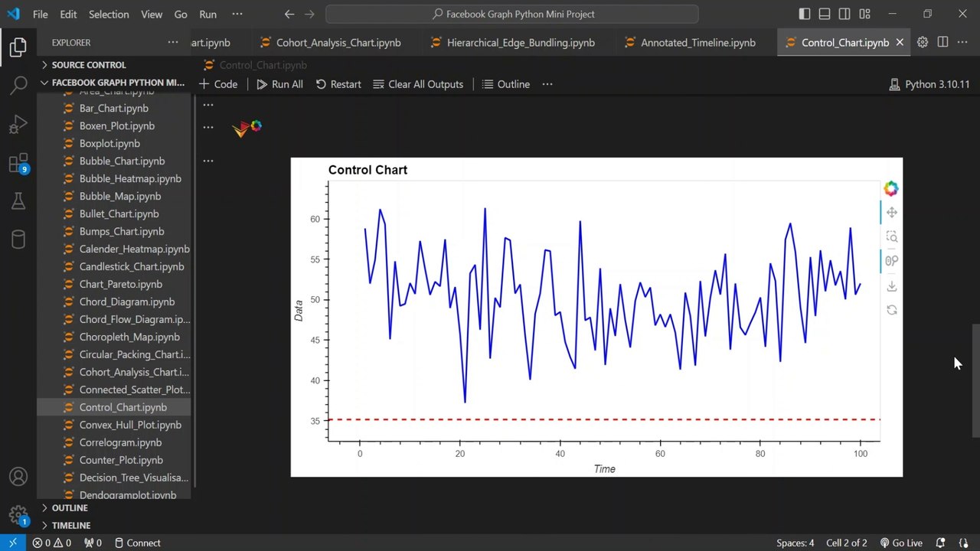Click the Cell 2 of 2 indicator

point(847,543)
